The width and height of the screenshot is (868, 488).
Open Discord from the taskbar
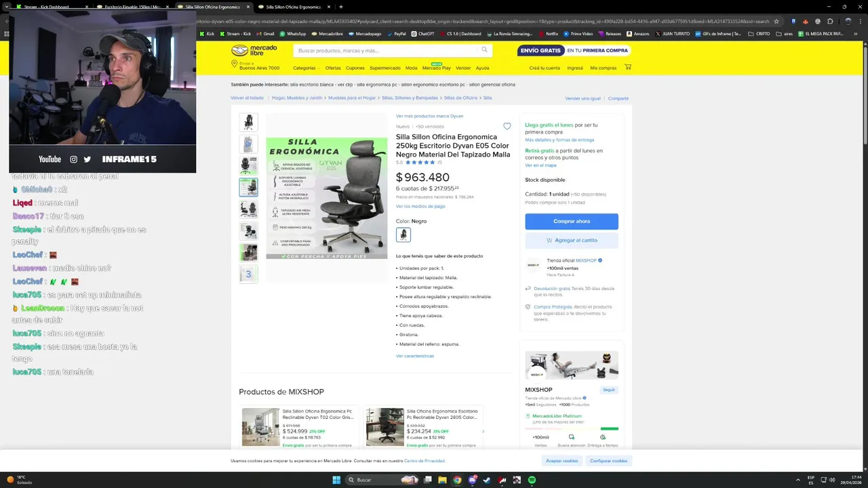[472, 480]
